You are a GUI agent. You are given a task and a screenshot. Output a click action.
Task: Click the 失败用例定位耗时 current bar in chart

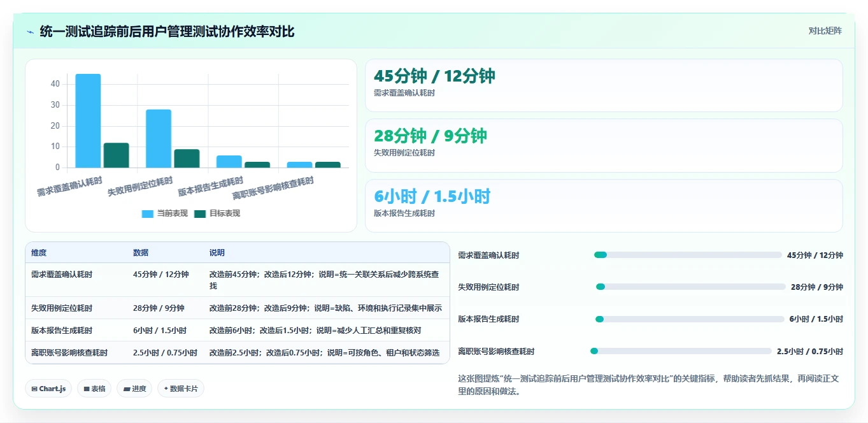click(159, 139)
